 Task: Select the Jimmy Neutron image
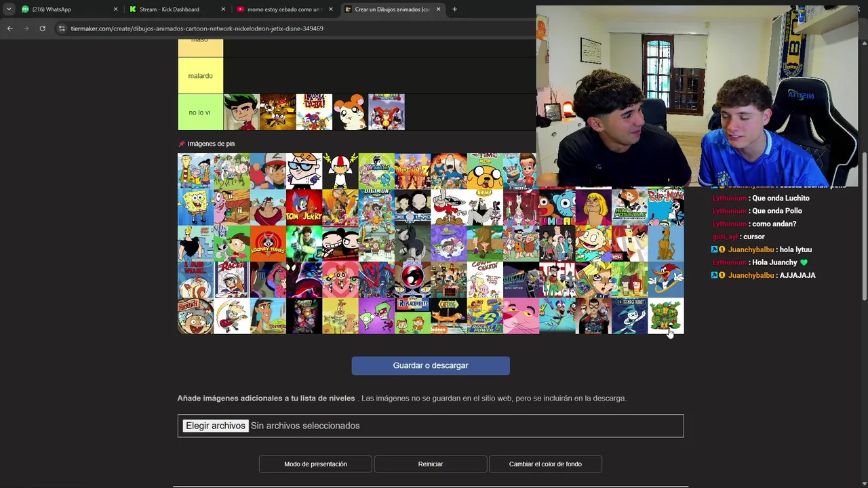point(521,171)
